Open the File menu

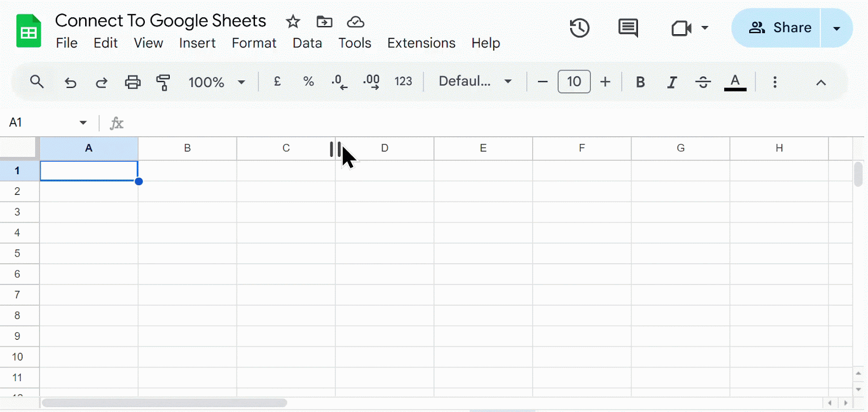67,43
